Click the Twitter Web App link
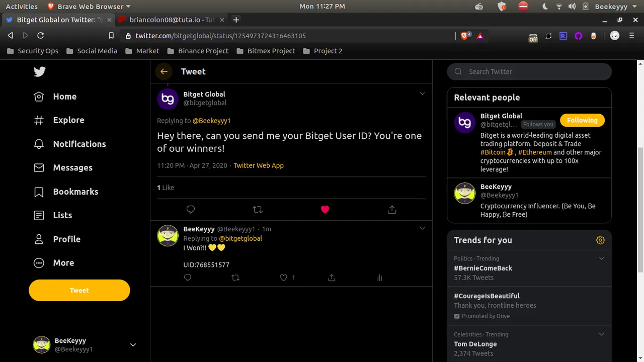This screenshot has width=644, height=362. 259,165
